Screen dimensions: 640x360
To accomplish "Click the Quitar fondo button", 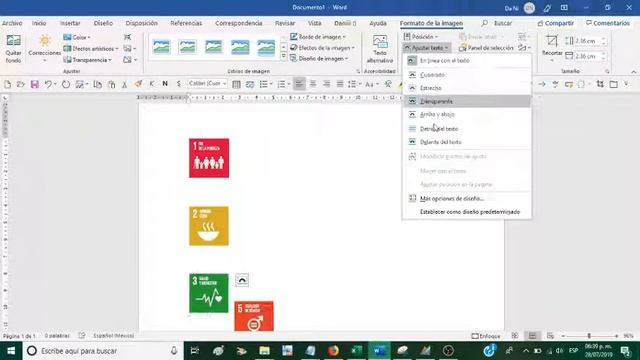I will coord(13,49).
